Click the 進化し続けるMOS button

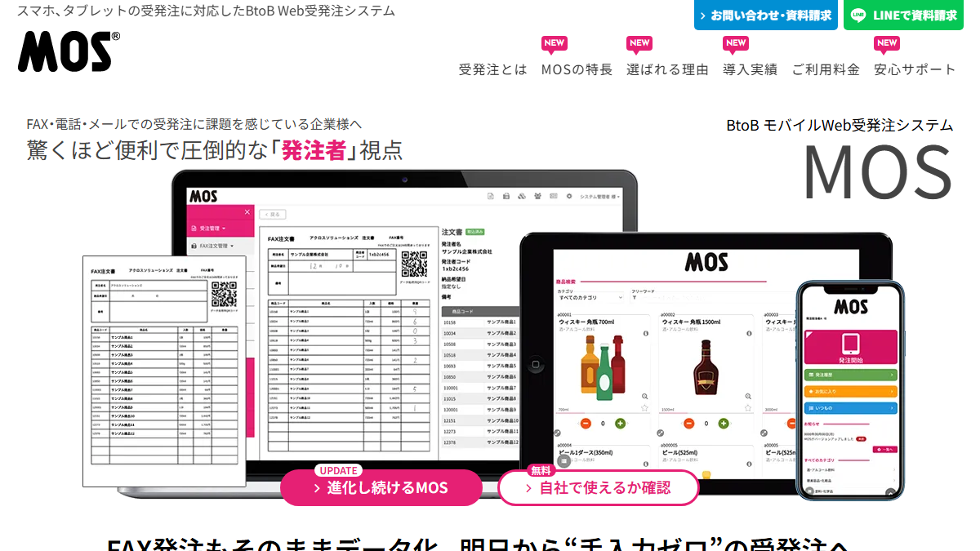[381, 487]
